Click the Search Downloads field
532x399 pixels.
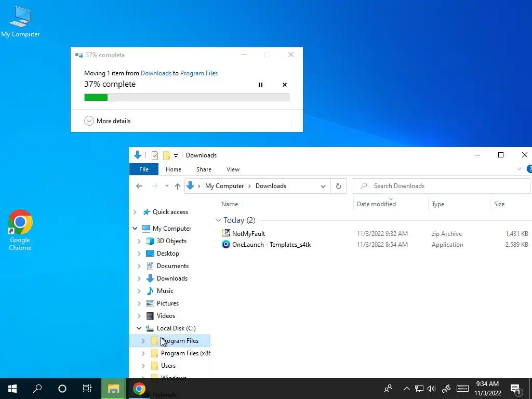[442, 186]
